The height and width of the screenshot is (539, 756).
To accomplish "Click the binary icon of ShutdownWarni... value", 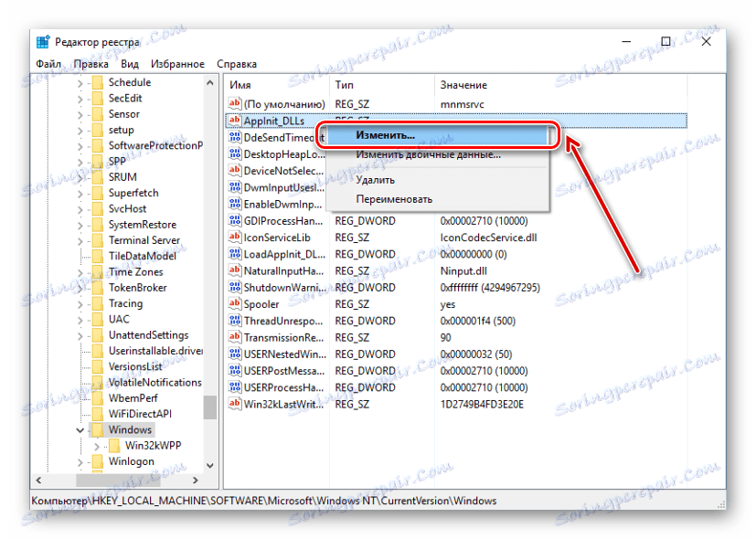I will (234, 287).
